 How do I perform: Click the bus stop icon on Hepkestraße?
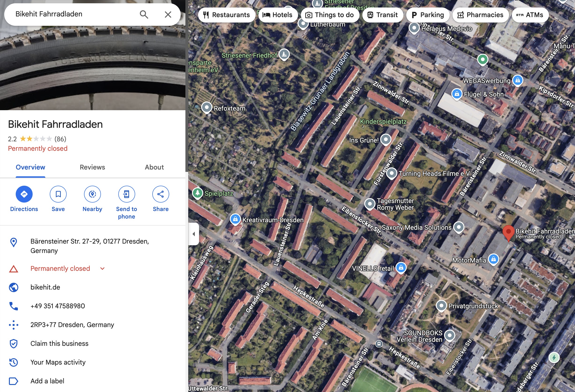[x=379, y=344]
